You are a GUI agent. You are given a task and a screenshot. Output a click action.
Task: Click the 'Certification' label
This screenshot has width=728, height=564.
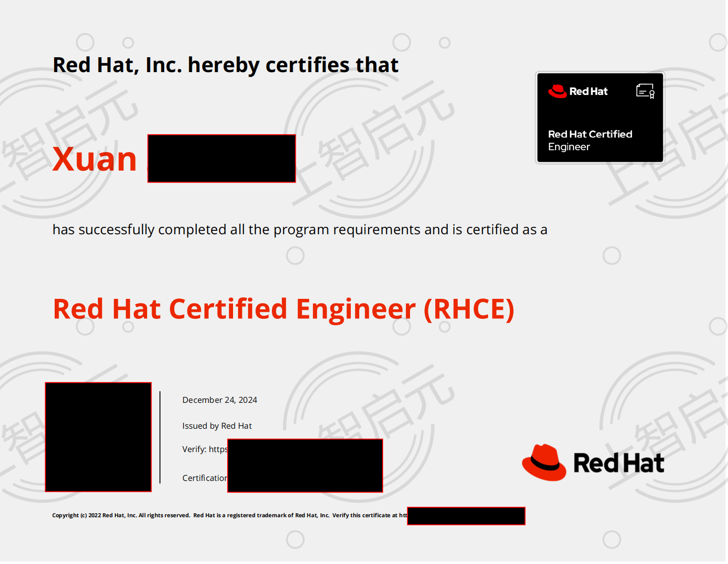(x=205, y=478)
